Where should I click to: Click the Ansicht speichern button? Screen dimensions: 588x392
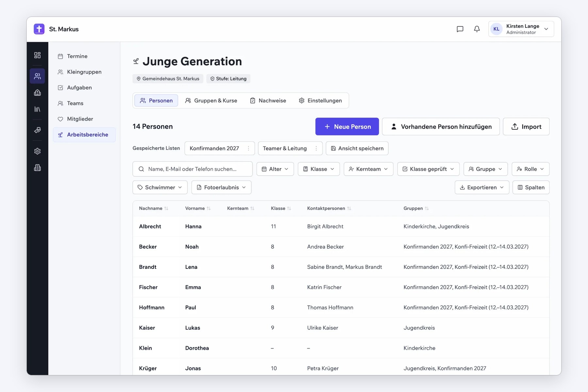(357, 148)
